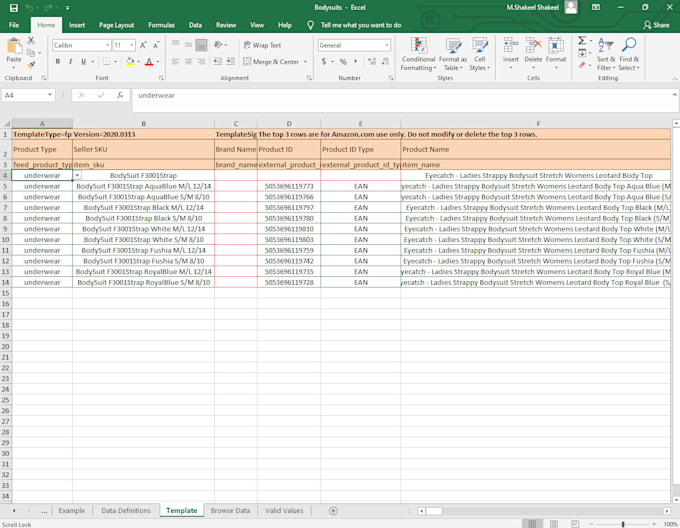Image resolution: width=680 pixels, height=528 pixels.
Task: Open Conditional Formatting menu
Action: 418,55
